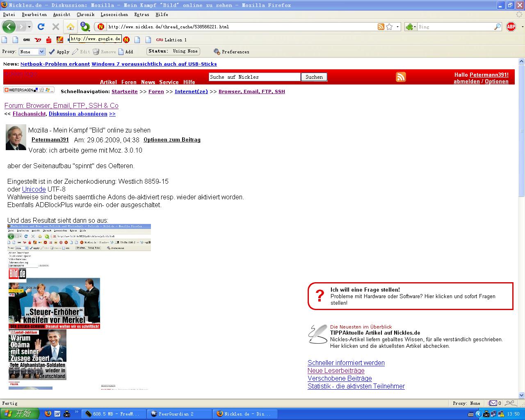Screen dimensions: 525x420
Task: Open the Yahoo bookmark icon
Action: click(38, 40)
